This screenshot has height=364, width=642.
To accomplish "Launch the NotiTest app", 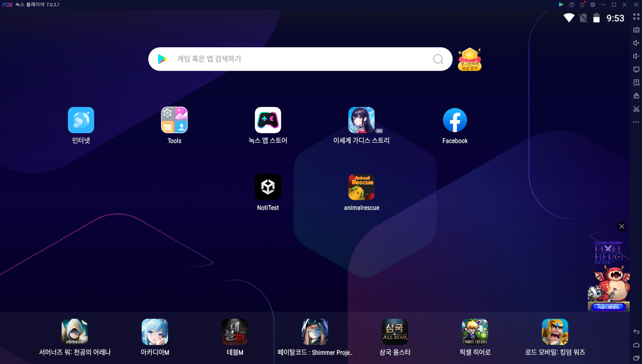I will pyautogui.click(x=267, y=187).
